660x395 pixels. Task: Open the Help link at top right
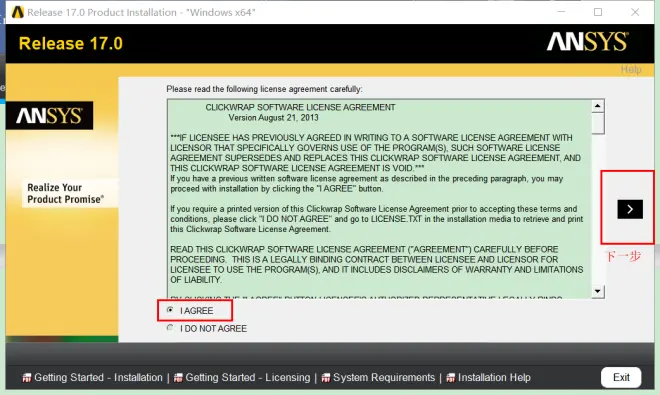[x=631, y=69]
